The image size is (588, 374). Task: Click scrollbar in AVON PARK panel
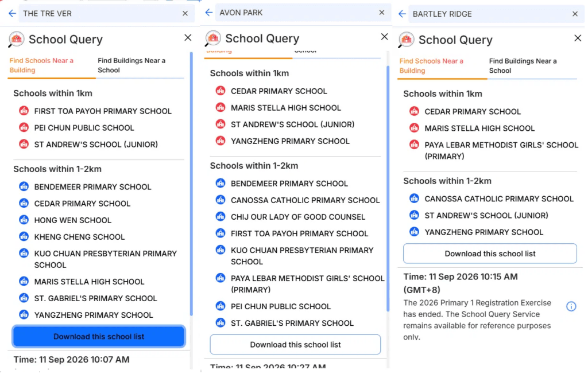click(388, 189)
